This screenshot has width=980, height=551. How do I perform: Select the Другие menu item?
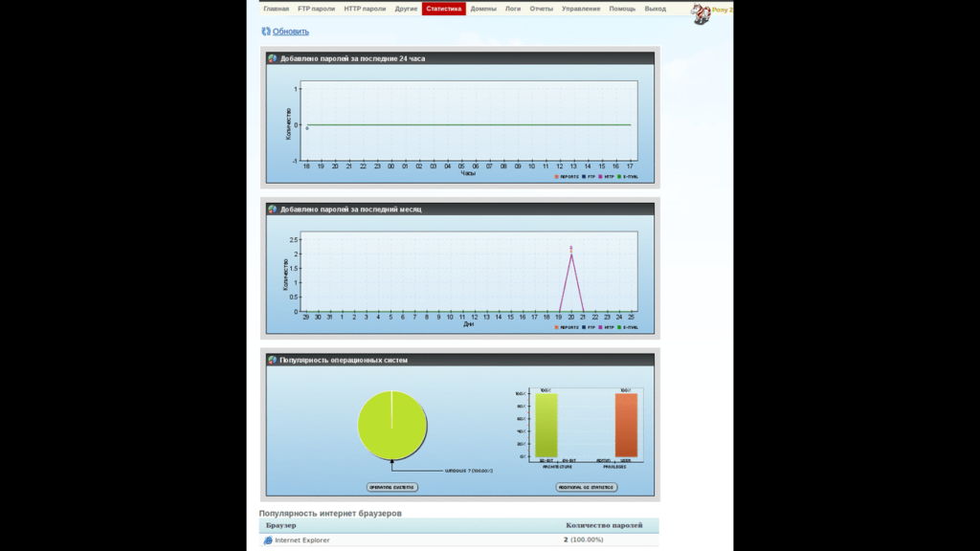406,9
